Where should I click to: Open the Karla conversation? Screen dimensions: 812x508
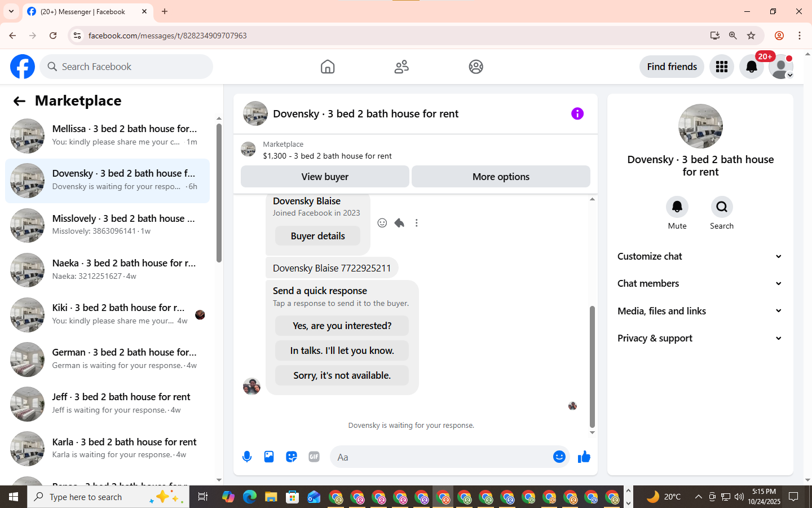(107, 448)
